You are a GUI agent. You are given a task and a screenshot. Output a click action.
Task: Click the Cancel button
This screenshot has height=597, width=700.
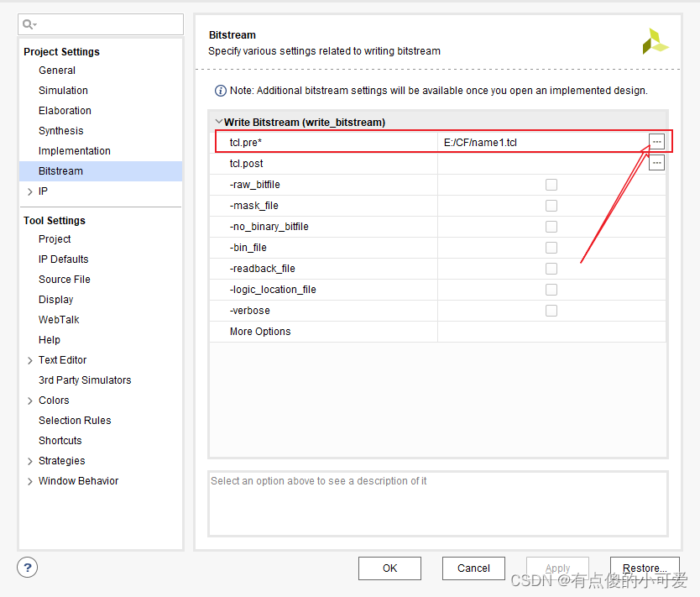473,568
